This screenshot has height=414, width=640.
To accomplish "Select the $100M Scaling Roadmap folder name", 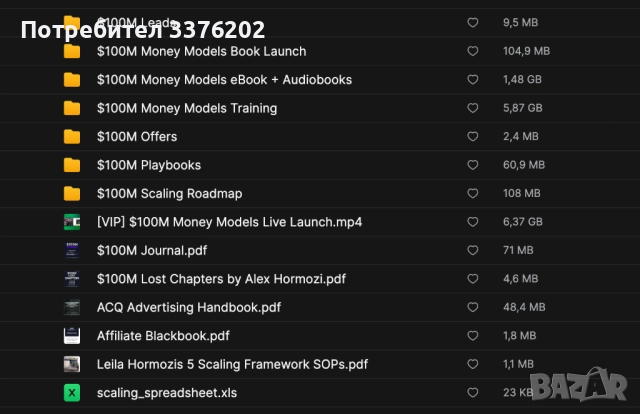I will click(169, 194).
